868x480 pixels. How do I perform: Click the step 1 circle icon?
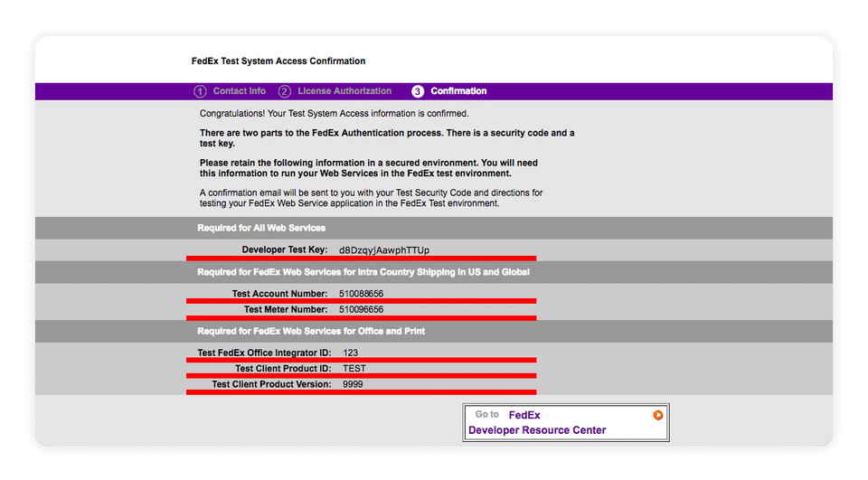coord(200,91)
